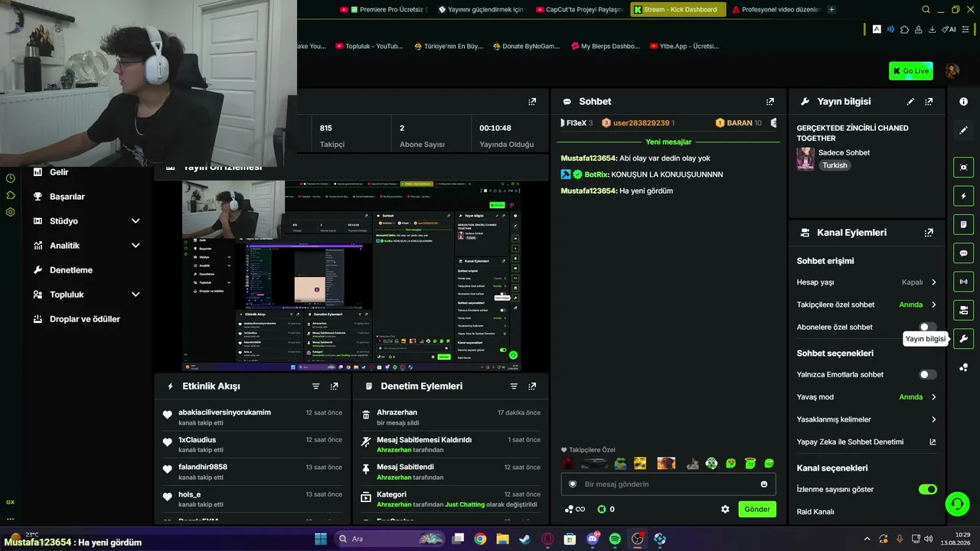Click the Go Live button

click(x=911, y=71)
